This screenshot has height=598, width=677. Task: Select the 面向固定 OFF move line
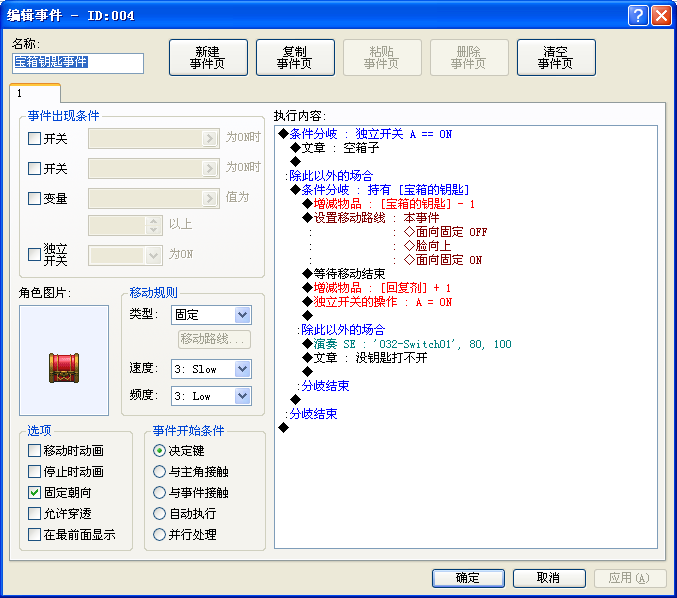tap(446, 232)
